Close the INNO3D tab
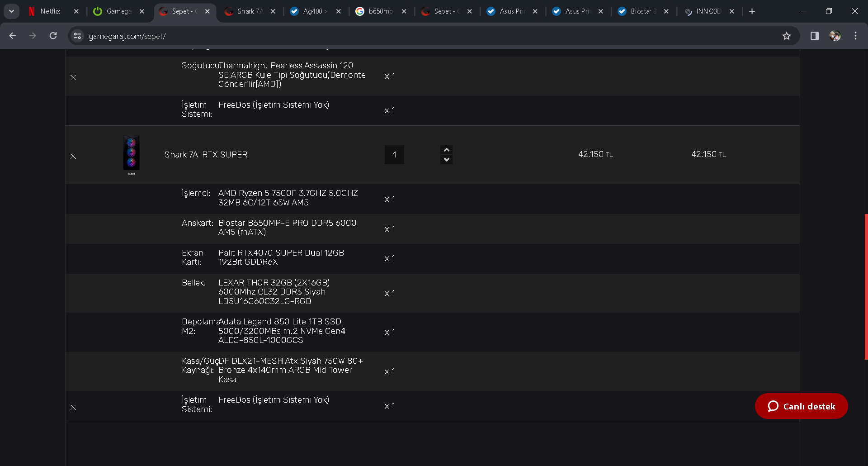This screenshot has width=868, height=466. click(732, 11)
